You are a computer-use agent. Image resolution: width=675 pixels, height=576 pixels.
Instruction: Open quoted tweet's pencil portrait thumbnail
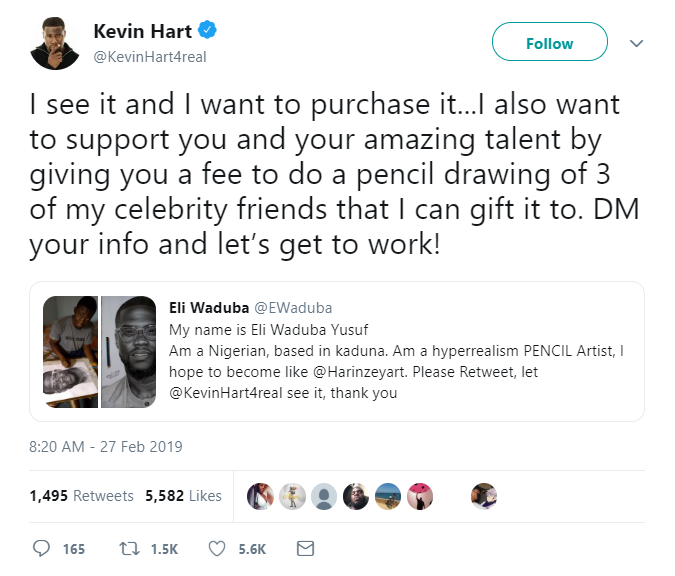(128, 349)
